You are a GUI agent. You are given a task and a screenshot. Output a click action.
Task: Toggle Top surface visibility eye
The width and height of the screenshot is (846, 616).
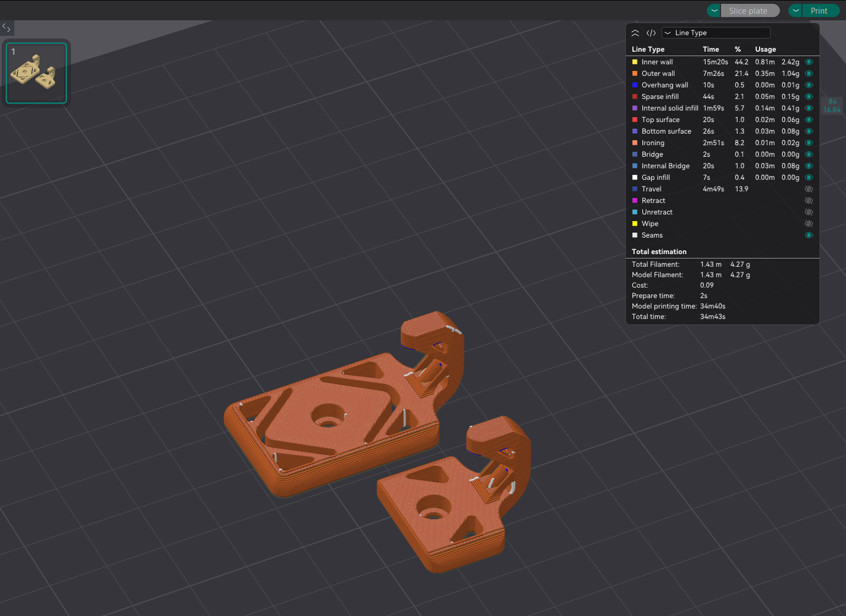click(809, 120)
